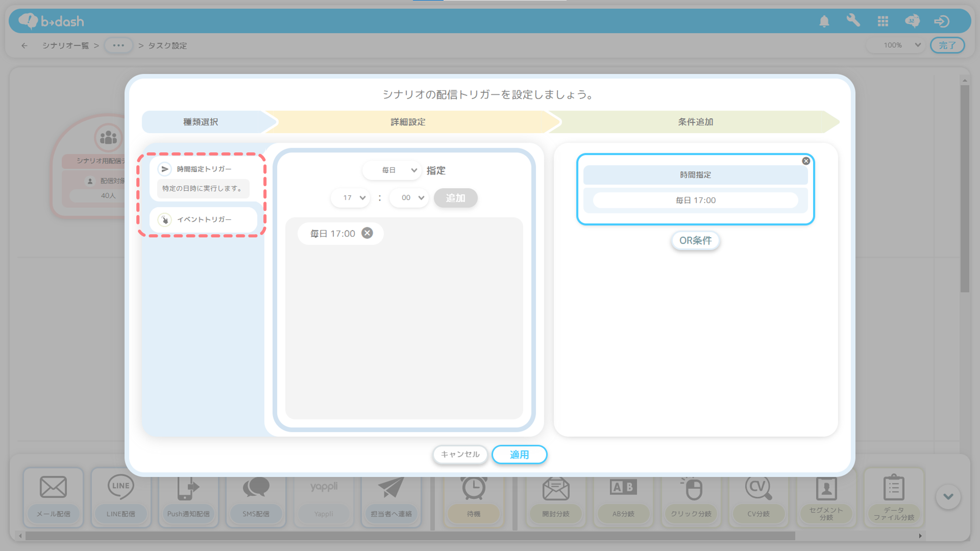Viewport: 980px width, 551px height.
Task: Click the horizontal scrollbar at bottom
Action: point(410,536)
